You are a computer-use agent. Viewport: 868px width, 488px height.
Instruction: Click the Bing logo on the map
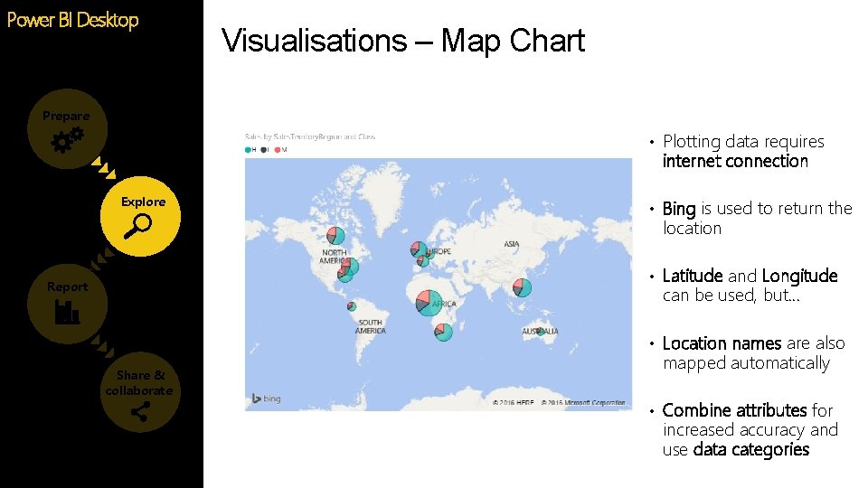(x=266, y=399)
